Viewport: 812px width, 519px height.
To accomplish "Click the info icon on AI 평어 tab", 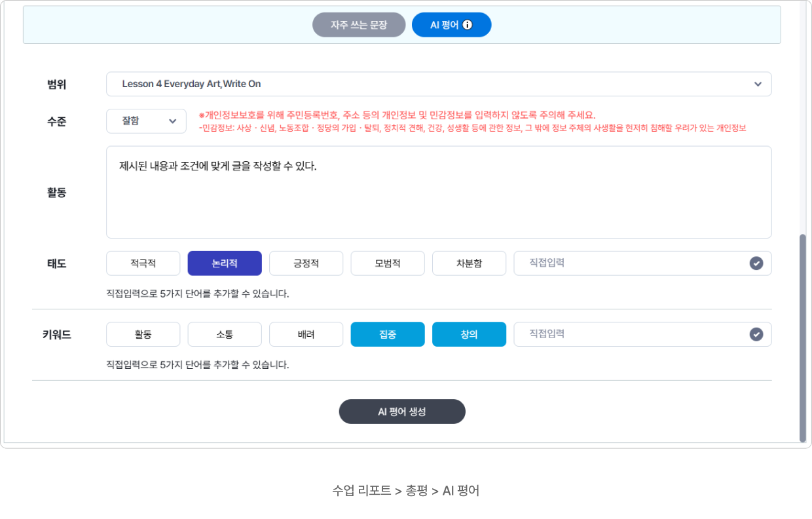I will tap(468, 25).
